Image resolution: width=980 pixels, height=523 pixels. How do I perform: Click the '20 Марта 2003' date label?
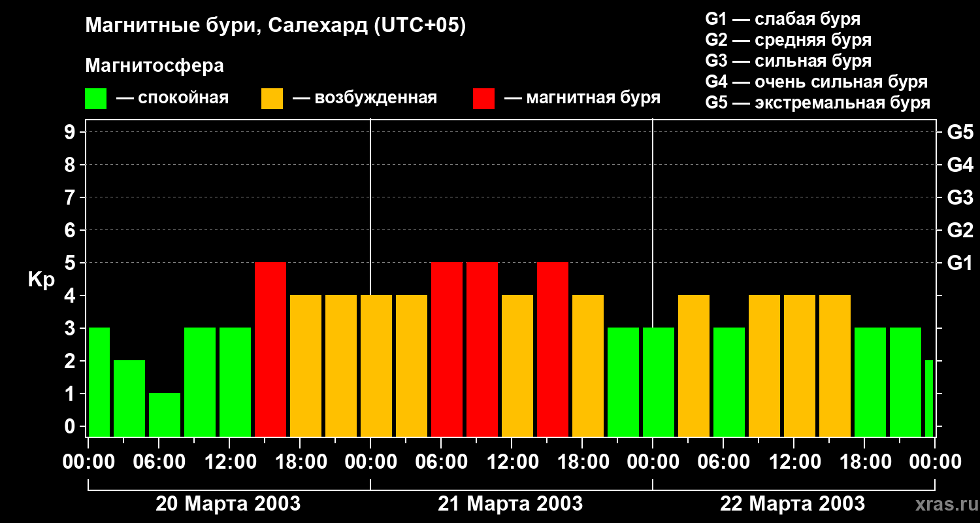pyautogui.click(x=228, y=504)
